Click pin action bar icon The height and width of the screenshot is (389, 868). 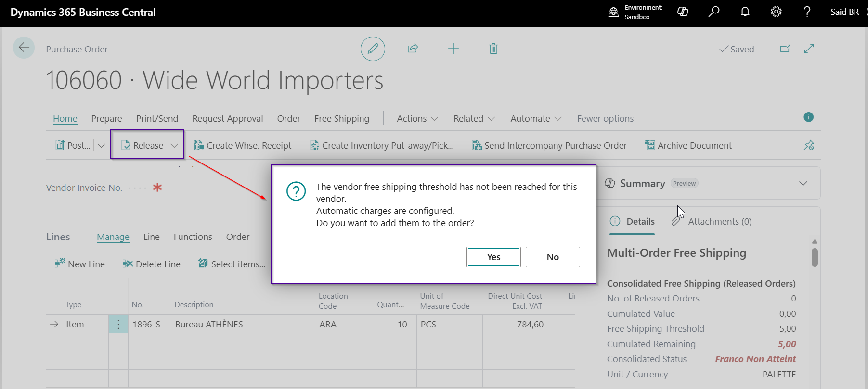(x=809, y=145)
